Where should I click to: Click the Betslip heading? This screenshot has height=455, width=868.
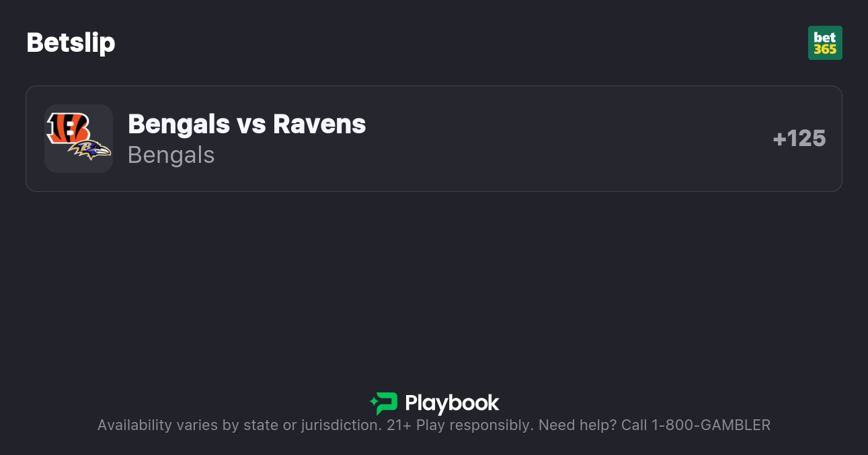(71, 42)
